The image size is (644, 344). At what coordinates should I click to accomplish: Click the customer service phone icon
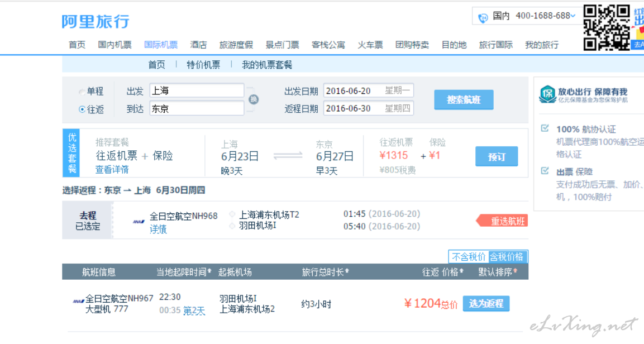(x=483, y=17)
